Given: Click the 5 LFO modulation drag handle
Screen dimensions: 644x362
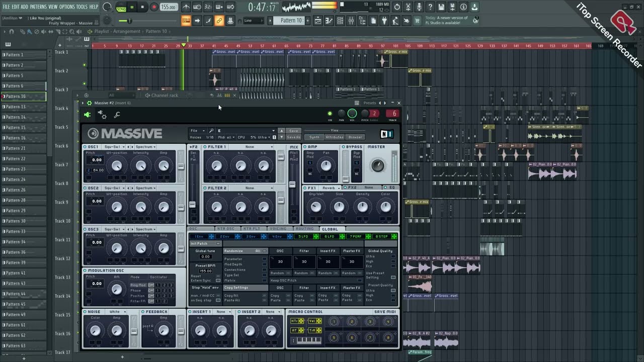Looking at the screenshot, I should coord(316,236).
